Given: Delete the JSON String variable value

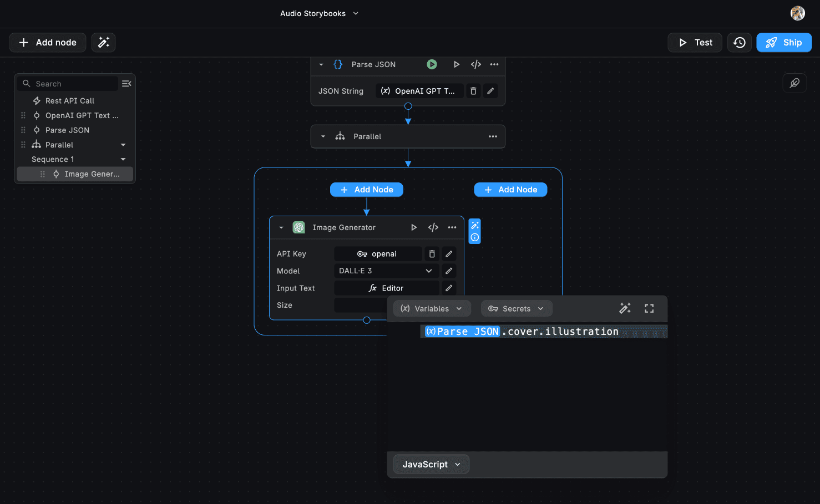Looking at the screenshot, I should coord(473,91).
